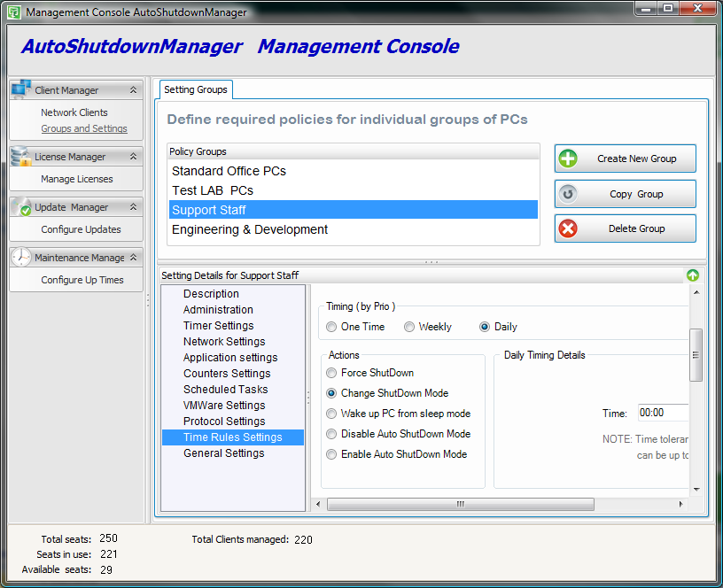Select the Weekly timing option
The width and height of the screenshot is (723, 588).
pos(409,327)
